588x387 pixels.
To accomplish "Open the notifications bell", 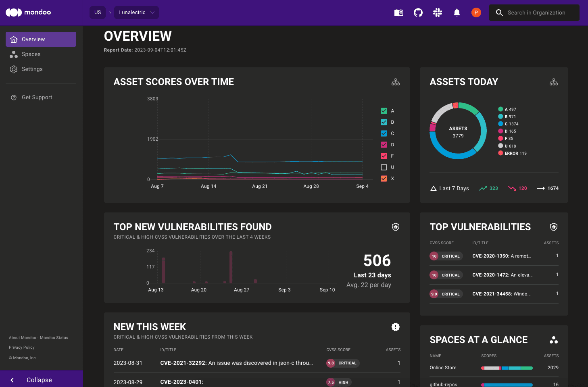I will coord(457,13).
